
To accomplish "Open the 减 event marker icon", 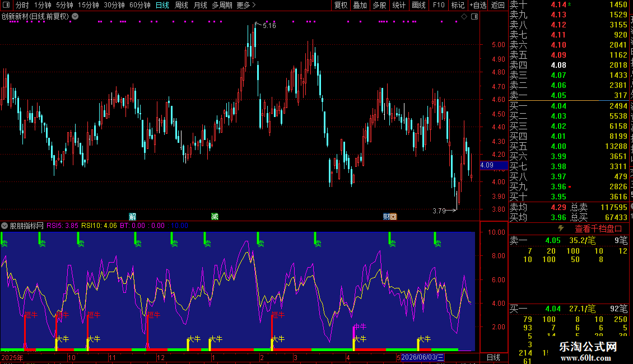I will tap(215, 217).
